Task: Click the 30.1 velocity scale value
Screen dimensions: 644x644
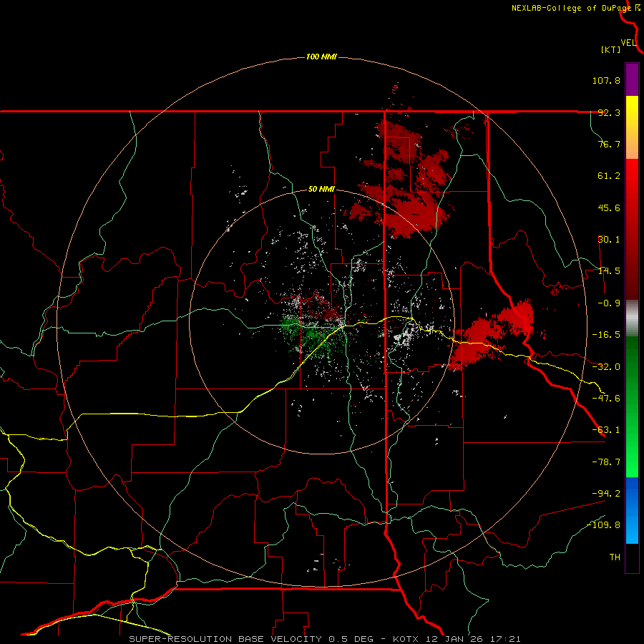Action: 609,240
